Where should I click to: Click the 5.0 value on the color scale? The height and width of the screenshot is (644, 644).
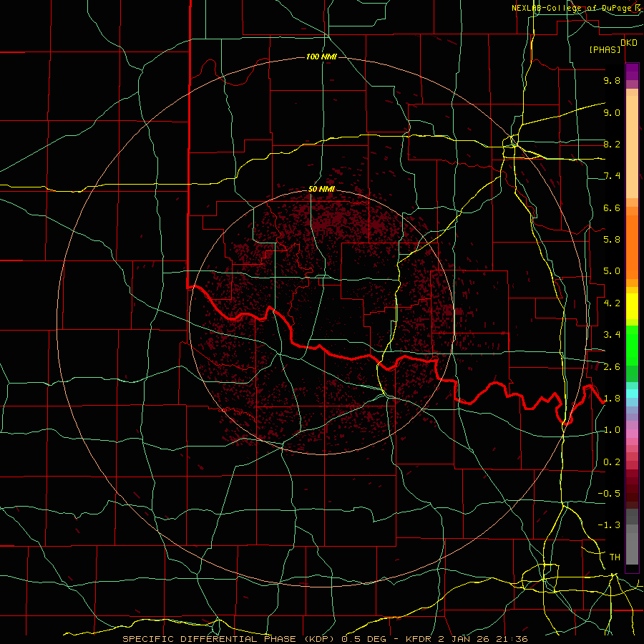612,271
